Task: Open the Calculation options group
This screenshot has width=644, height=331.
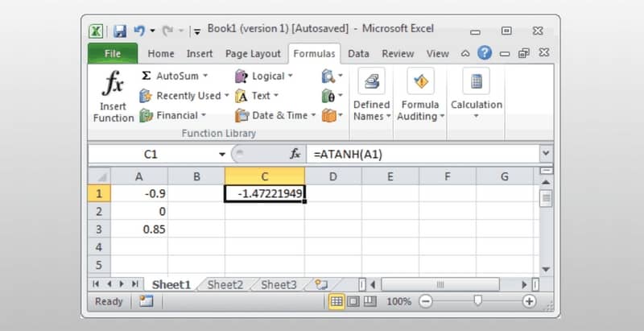Action: tap(477, 94)
